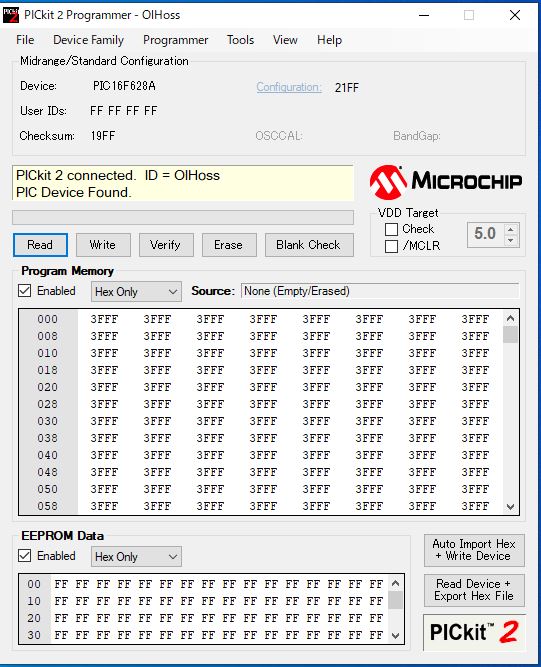
Task: Click first 3FFF cell in row 000
Action: pyautogui.click(x=104, y=319)
